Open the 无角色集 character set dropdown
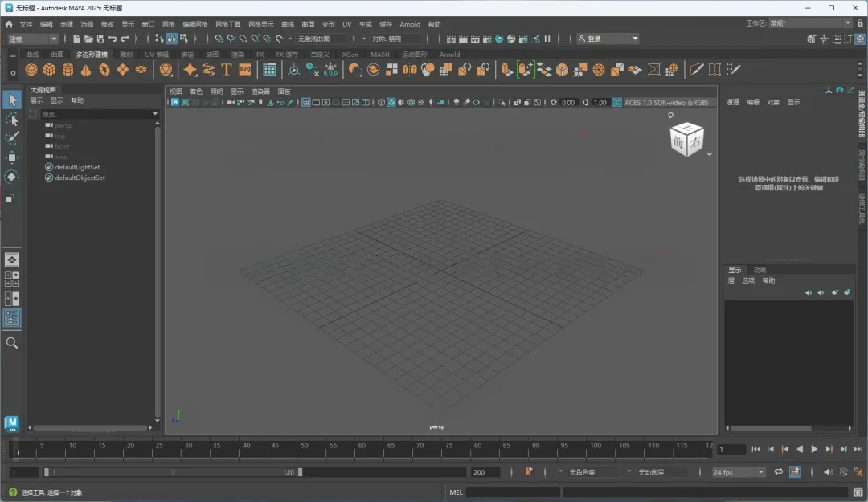Viewport: 868px width, 502px height. tap(592, 472)
